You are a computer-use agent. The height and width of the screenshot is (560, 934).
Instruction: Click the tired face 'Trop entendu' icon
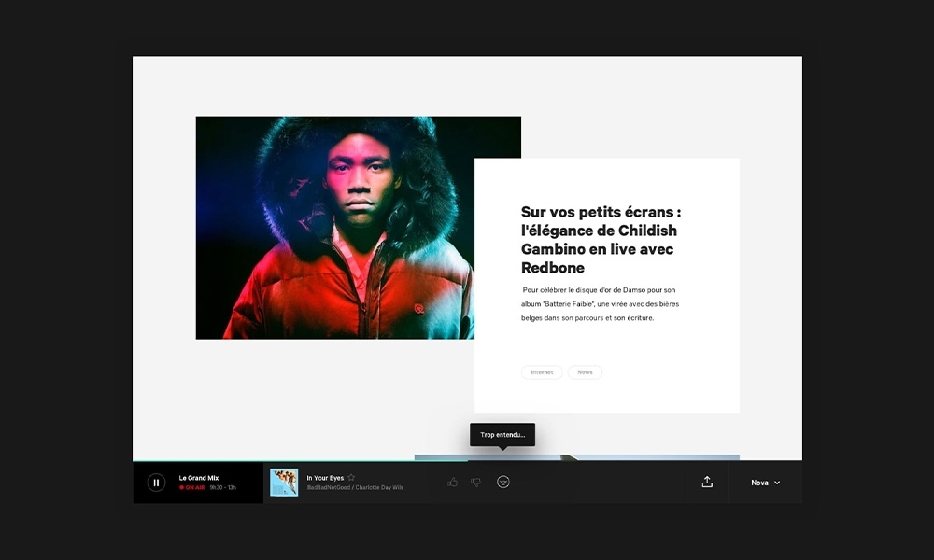[x=503, y=482]
